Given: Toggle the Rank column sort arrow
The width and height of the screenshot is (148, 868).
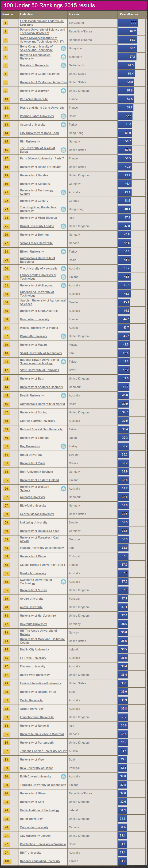Looking at the screenshot, I should [x=12, y=15].
